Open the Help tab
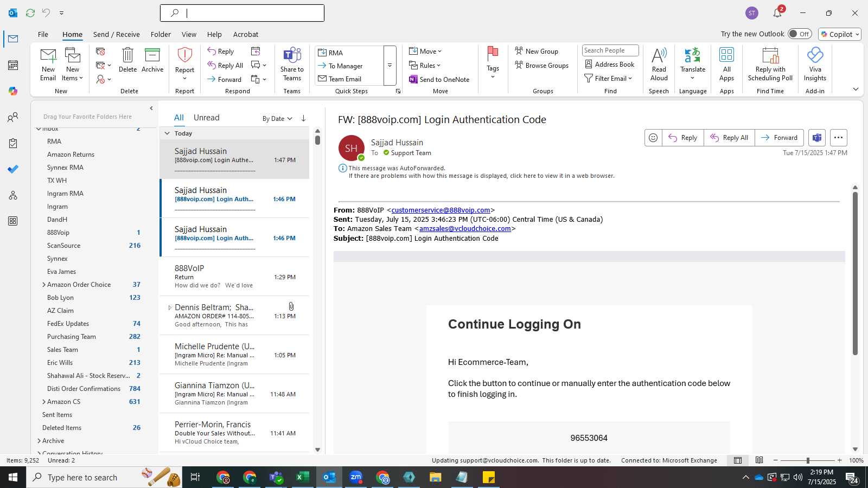The height and width of the screenshot is (488, 868). 214,34
